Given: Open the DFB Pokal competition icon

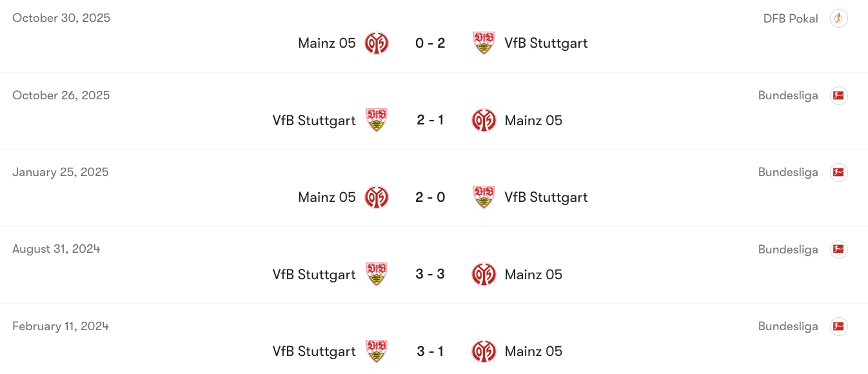Looking at the screenshot, I should click(839, 18).
